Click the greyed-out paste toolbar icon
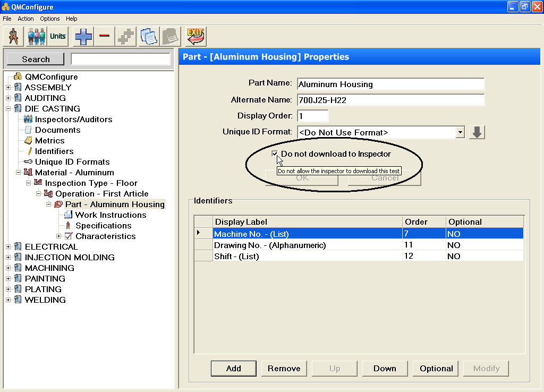The image size is (544, 392). tap(171, 37)
